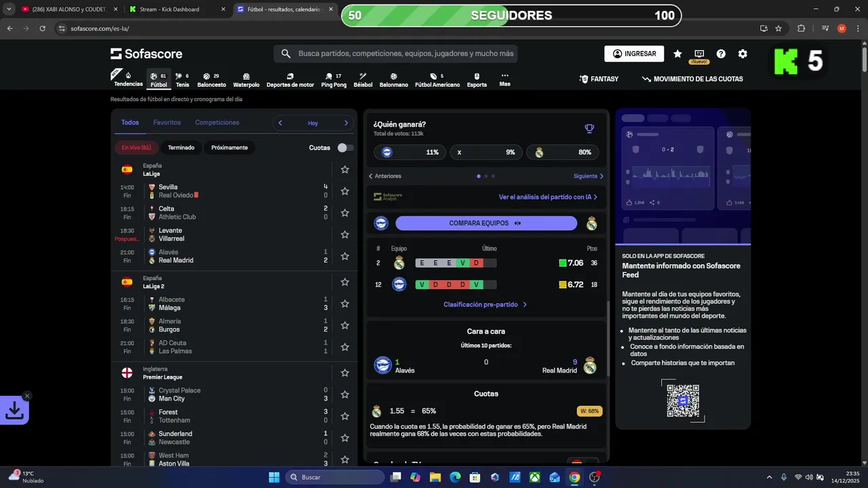Select the Ping Pong sport icon
868x488 pixels.
coord(334,80)
